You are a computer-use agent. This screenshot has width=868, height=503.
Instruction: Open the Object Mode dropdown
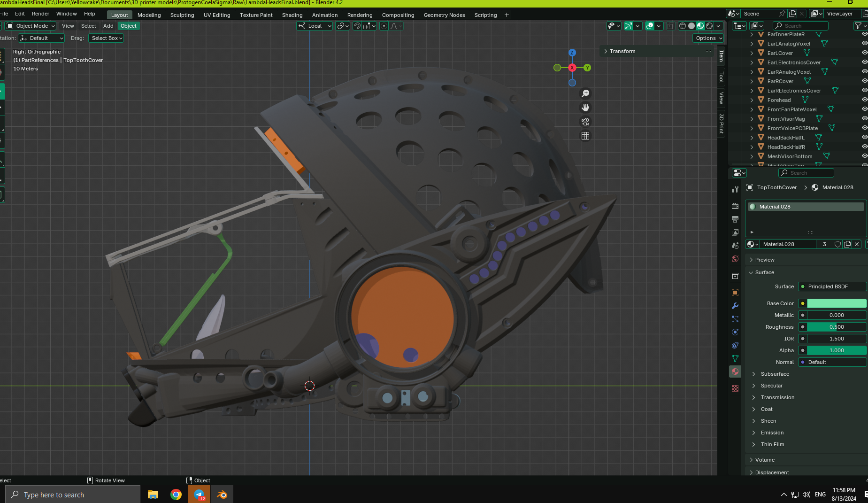coord(31,26)
